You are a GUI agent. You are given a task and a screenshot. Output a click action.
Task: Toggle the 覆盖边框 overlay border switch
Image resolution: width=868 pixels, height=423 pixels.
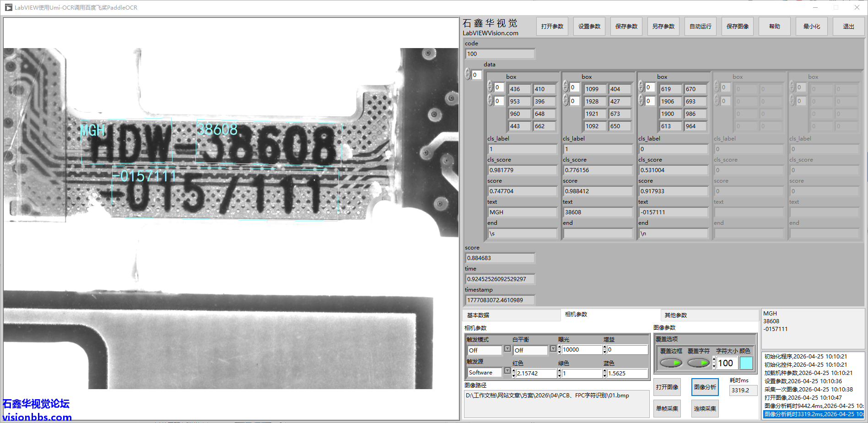(671, 363)
